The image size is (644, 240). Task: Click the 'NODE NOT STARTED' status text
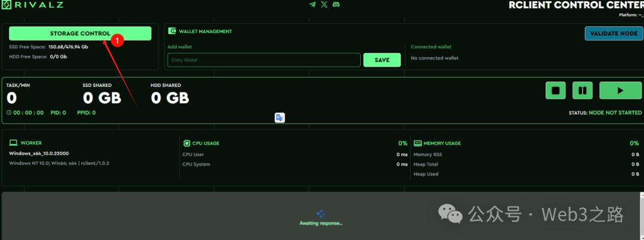(615, 113)
